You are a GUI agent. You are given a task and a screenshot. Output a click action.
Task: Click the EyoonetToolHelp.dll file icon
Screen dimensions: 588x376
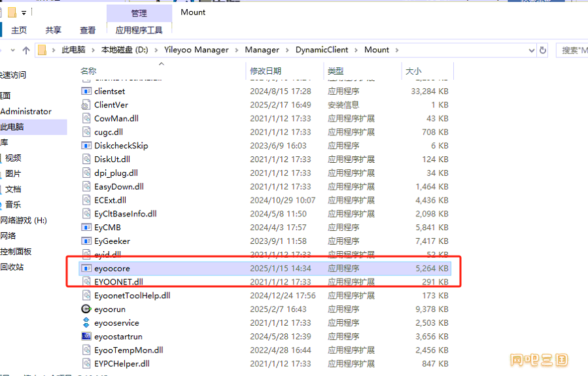coord(86,296)
